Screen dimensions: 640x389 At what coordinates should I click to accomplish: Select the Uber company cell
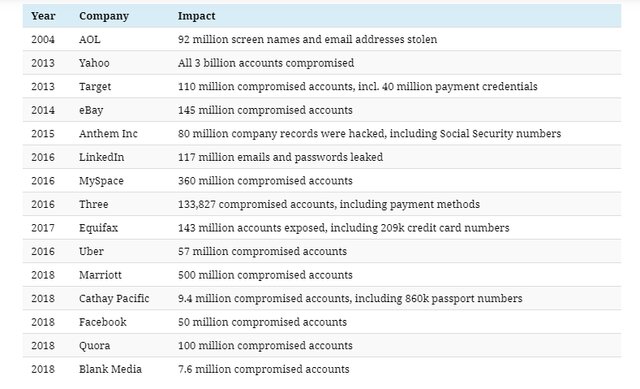point(91,251)
